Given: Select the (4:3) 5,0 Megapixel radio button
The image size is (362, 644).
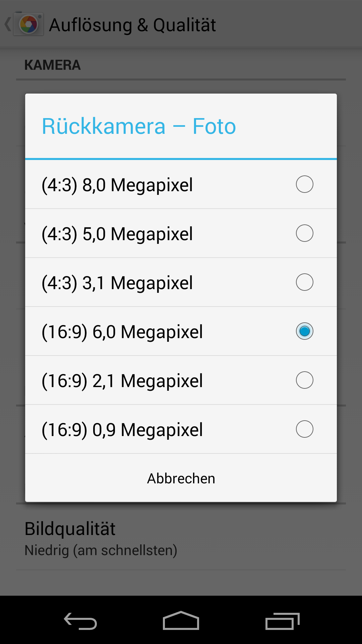Looking at the screenshot, I should click(304, 233).
